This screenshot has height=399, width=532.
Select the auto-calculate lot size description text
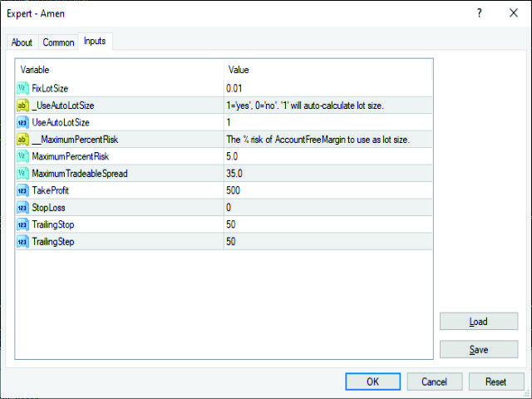(305, 106)
